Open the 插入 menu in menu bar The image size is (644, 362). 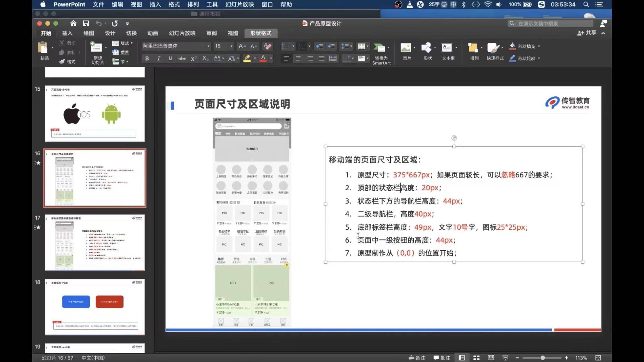155,4
